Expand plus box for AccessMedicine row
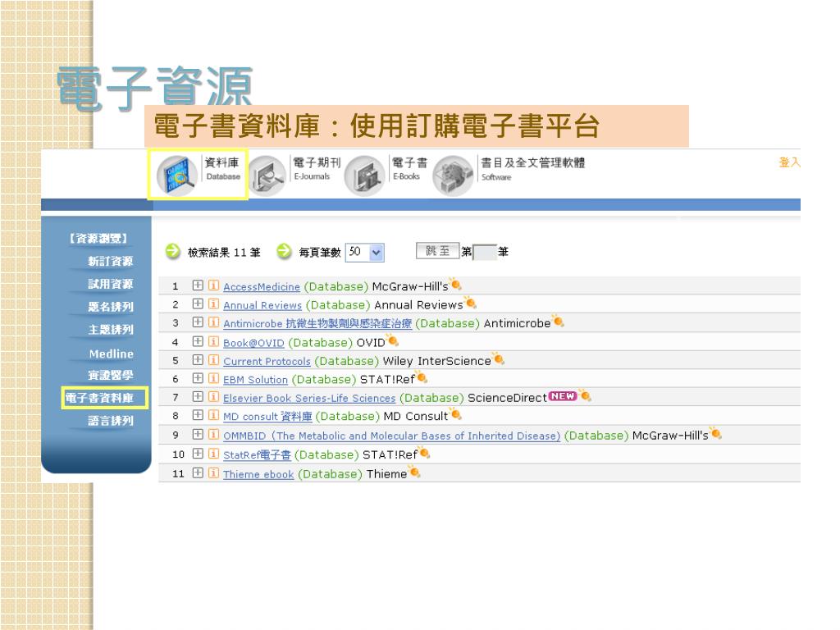This screenshot has height=630, width=840. [198, 285]
